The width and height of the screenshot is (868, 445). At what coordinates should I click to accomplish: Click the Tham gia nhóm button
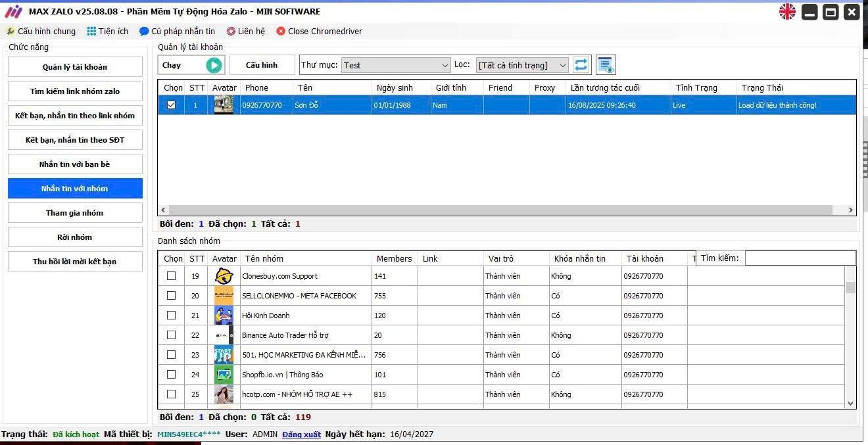coord(75,213)
